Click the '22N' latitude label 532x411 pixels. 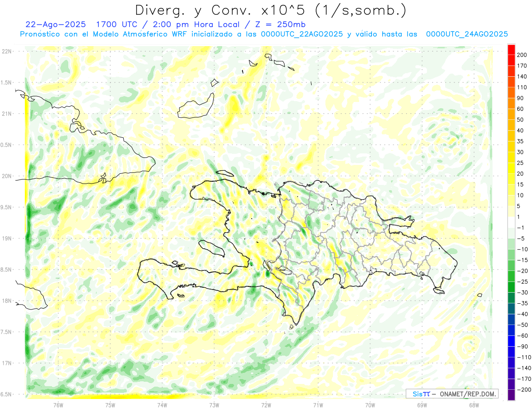pos(7,51)
